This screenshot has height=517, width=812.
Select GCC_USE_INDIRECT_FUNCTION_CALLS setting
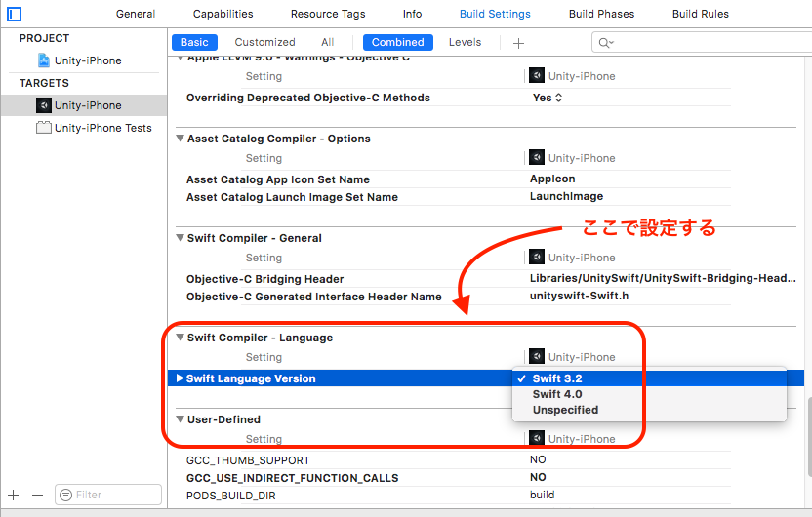click(292, 478)
